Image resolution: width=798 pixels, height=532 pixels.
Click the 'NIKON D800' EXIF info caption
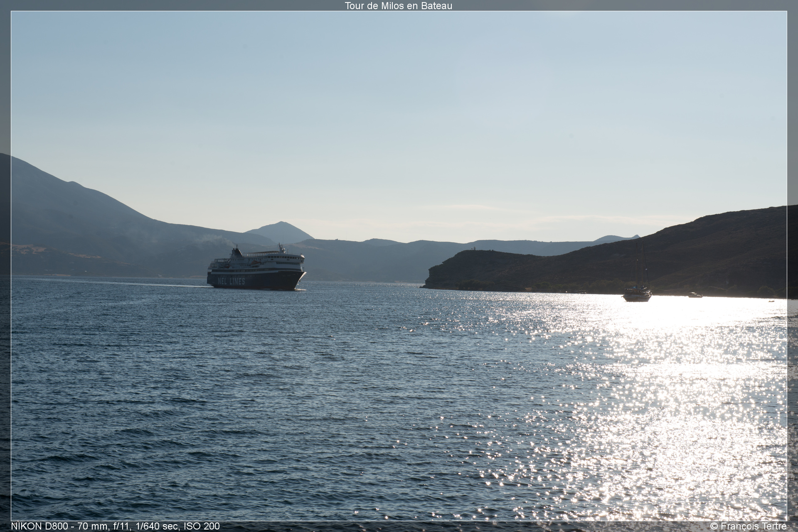click(116, 526)
